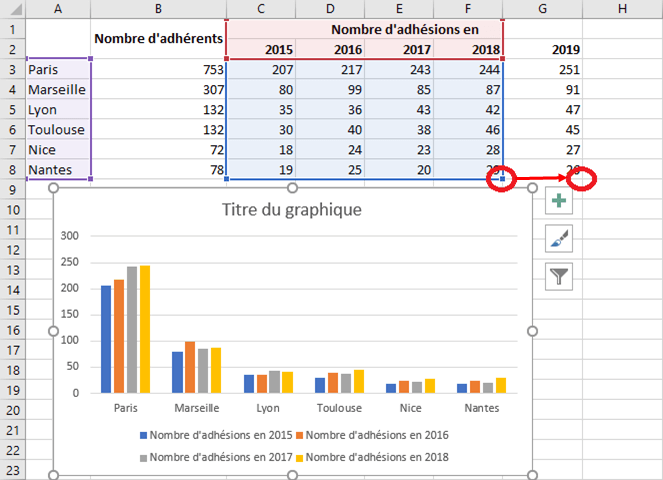
Task: Select column B header
Action: [x=158, y=8]
